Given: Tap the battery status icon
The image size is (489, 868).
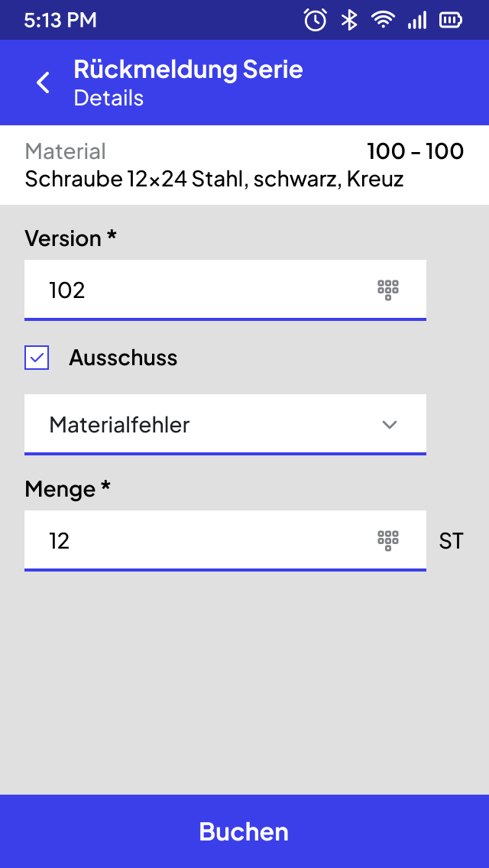Looking at the screenshot, I should pyautogui.click(x=452, y=21).
